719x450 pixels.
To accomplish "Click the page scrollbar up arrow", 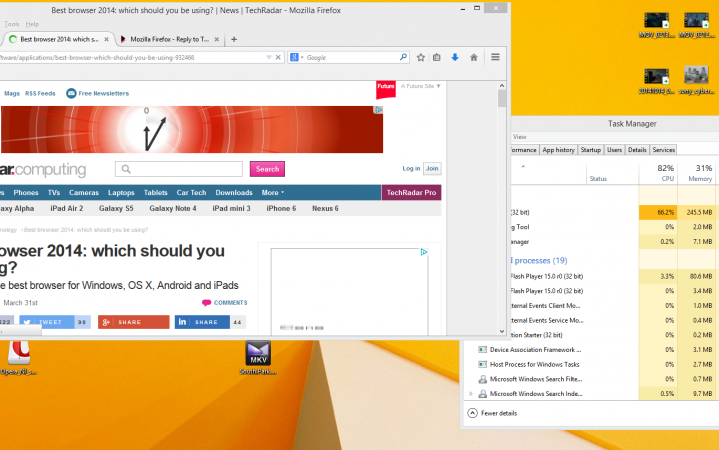I will tap(502, 86).
